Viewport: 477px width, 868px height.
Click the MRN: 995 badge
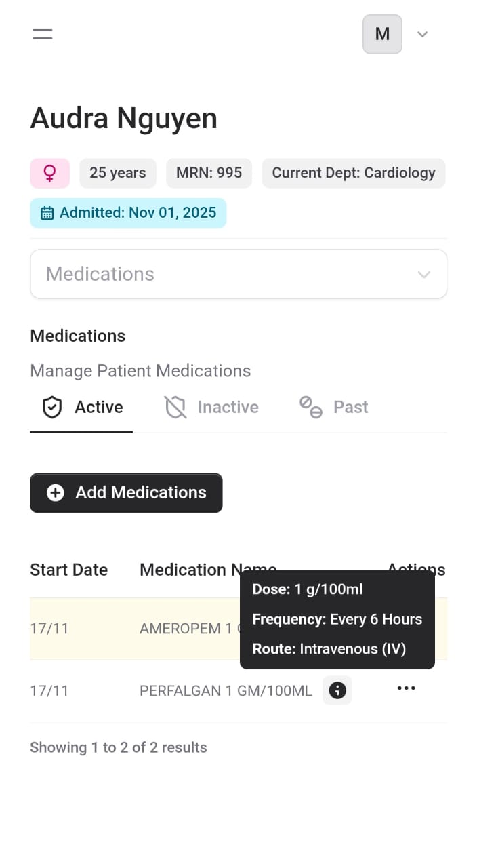tap(209, 173)
